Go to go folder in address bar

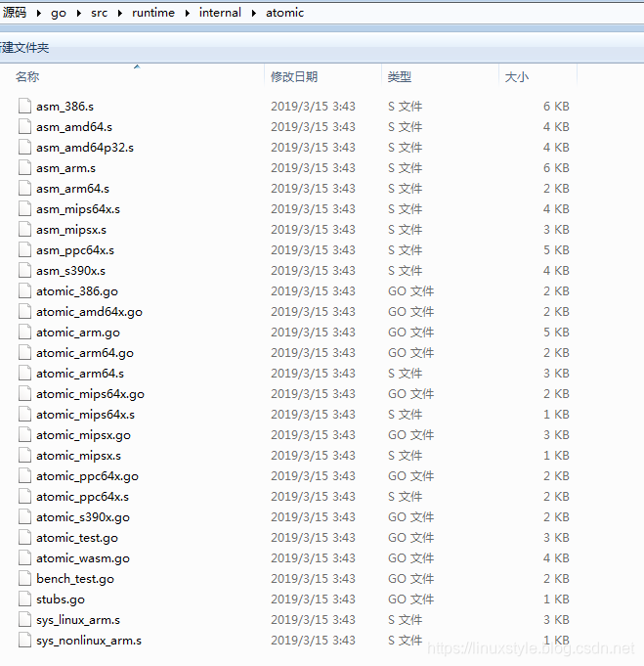click(59, 13)
